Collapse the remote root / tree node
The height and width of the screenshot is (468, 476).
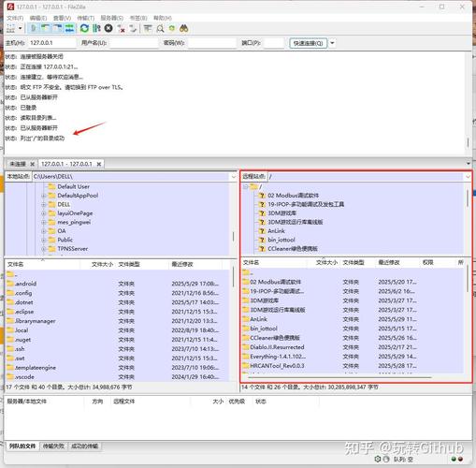coord(246,187)
